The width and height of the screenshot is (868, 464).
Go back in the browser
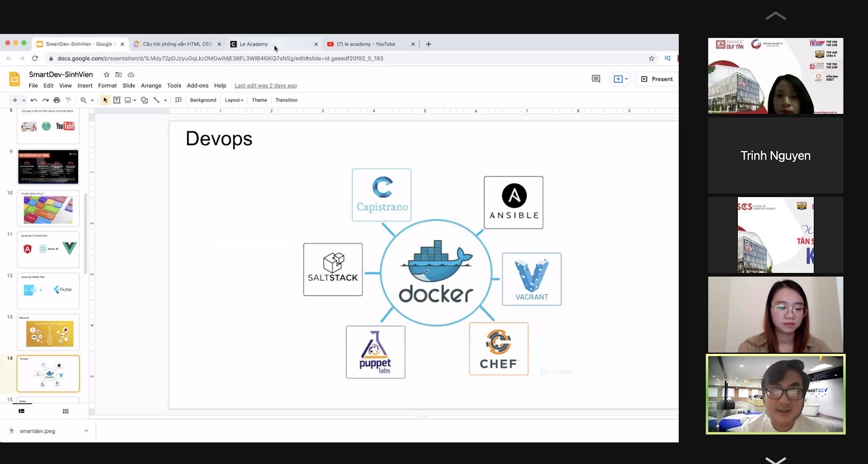(9, 58)
